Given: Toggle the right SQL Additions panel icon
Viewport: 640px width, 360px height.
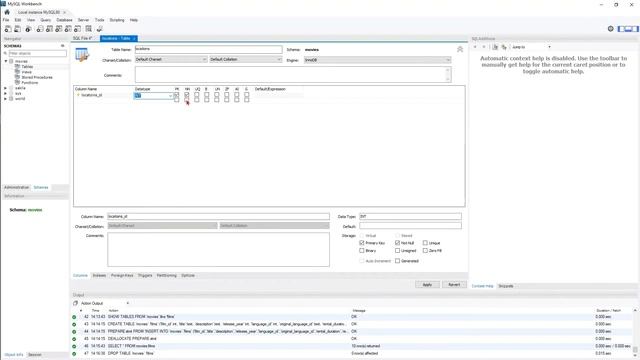Looking at the screenshot, I should [635, 29].
